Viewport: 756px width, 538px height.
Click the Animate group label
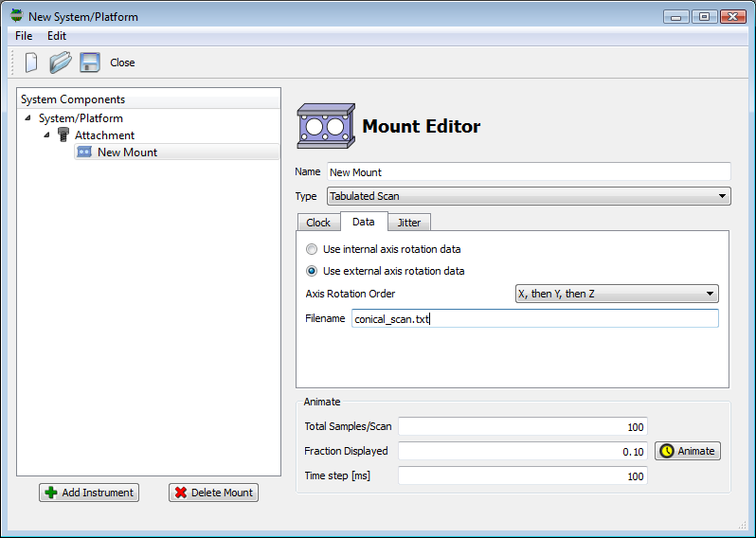pyautogui.click(x=321, y=402)
